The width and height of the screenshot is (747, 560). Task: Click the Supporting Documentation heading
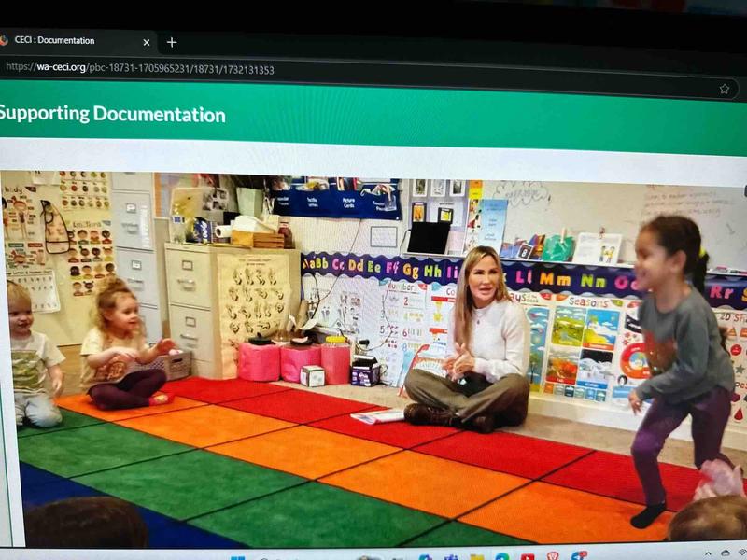tap(112, 115)
